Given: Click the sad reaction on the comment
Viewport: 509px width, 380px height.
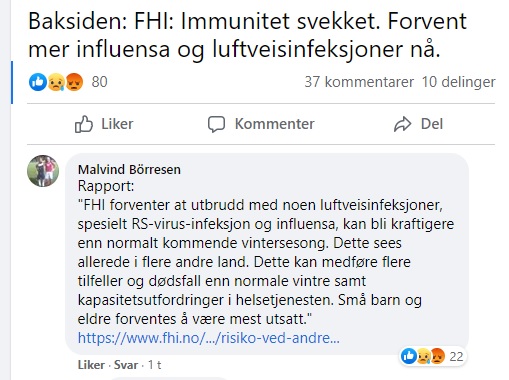Looking at the screenshot, I should pos(424,356).
